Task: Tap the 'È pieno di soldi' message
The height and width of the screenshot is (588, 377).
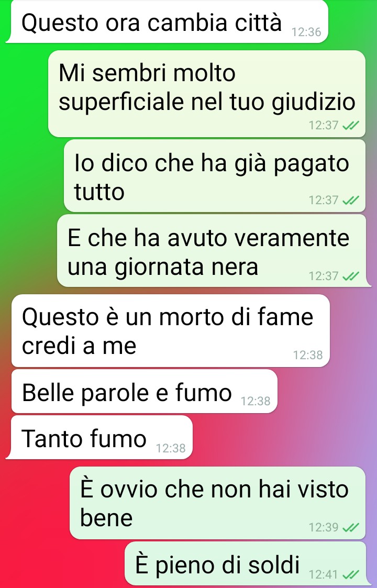Action: coord(246,563)
